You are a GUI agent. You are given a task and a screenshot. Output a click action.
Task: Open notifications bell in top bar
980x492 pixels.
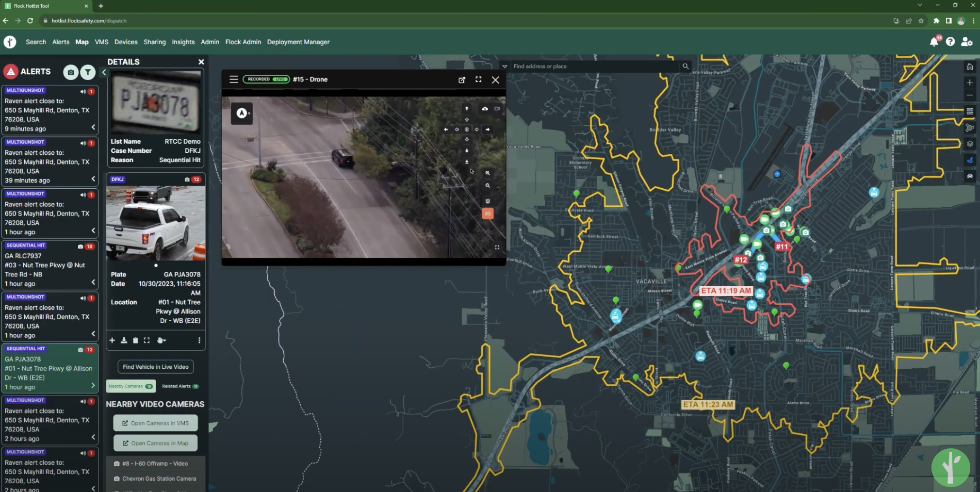click(934, 42)
